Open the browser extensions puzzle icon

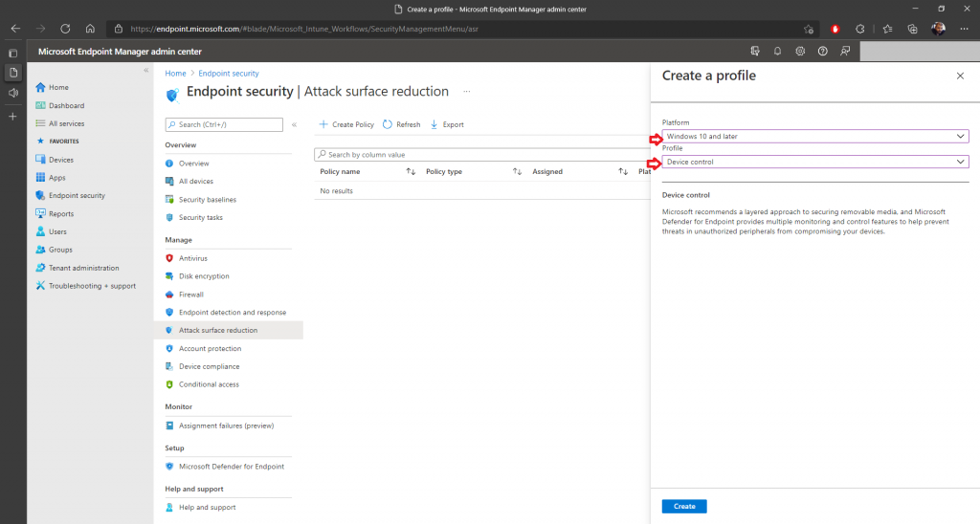tap(860, 29)
